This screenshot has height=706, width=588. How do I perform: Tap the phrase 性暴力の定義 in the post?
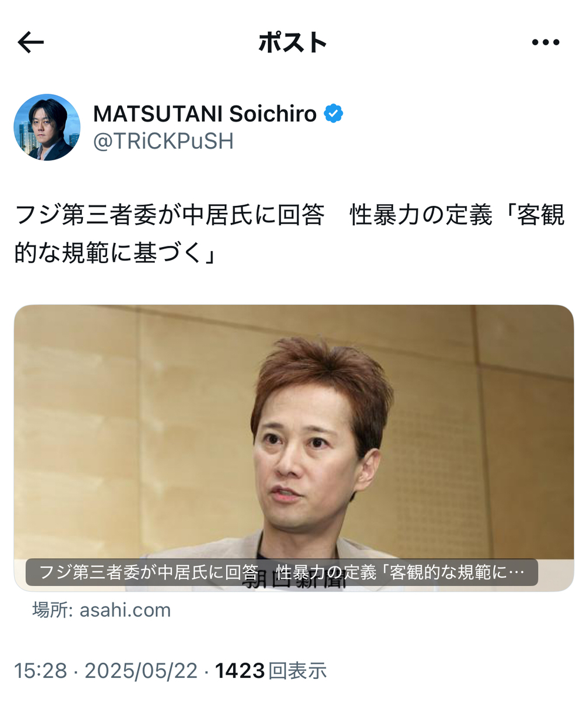click(421, 216)
